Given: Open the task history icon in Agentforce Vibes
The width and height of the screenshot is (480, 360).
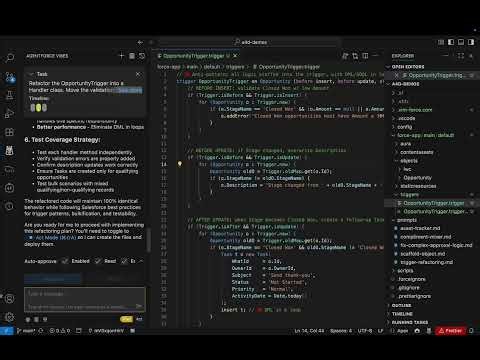Looking at the screenshot, I should (x=142, y=56).
